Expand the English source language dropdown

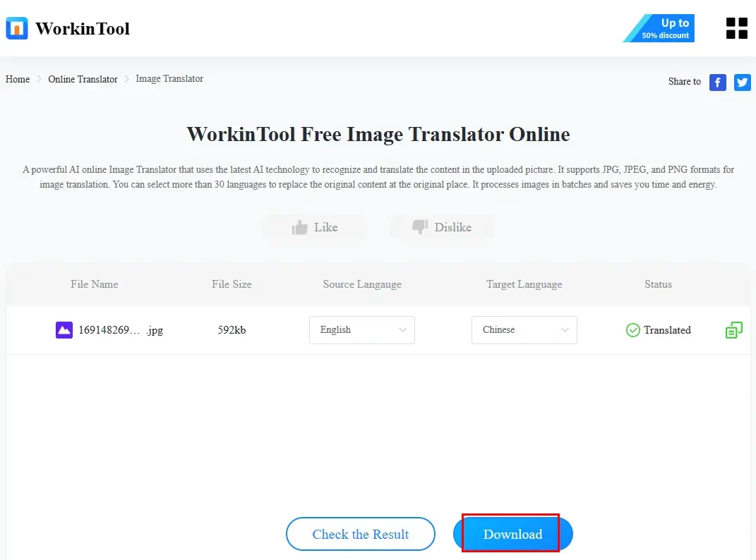(x=361, y=330)
